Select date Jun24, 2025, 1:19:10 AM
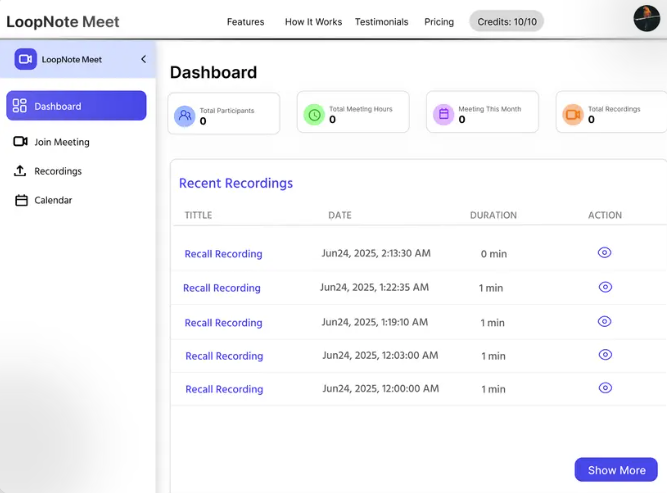The image size is (667, 493). 375,322
